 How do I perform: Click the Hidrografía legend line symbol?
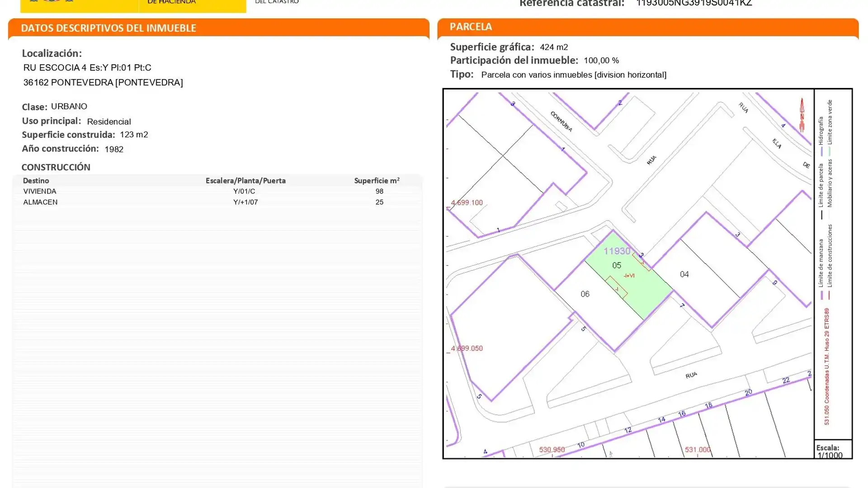click(821, 150)
